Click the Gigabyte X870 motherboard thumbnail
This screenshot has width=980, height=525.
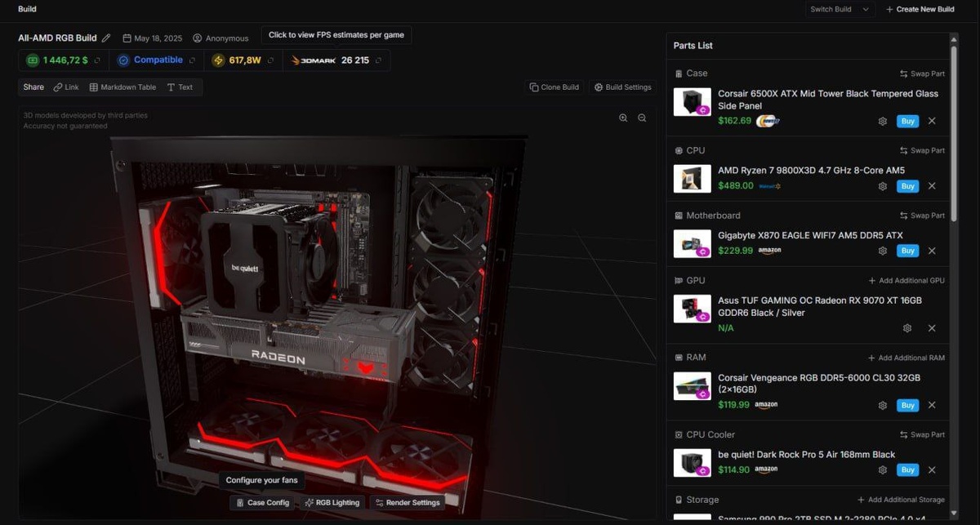pos(692,243)
